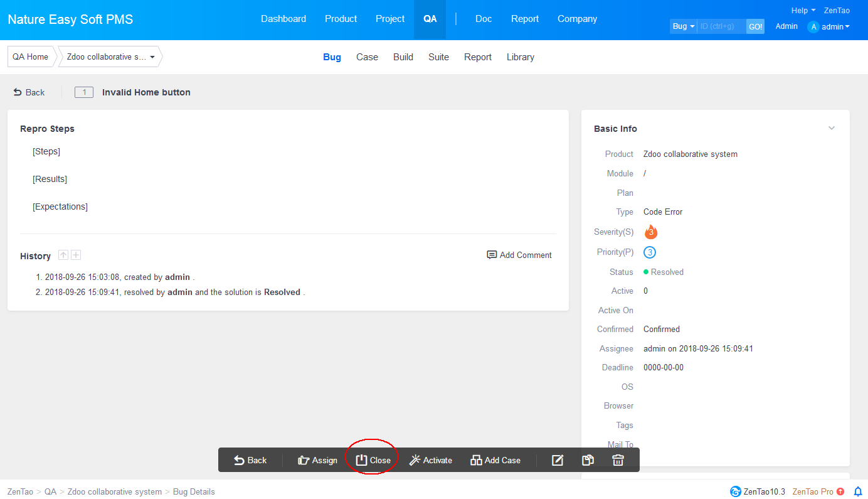Activate the bug with wand icon
The height and width of the screenshot is (499, 868).
point(430,460)
